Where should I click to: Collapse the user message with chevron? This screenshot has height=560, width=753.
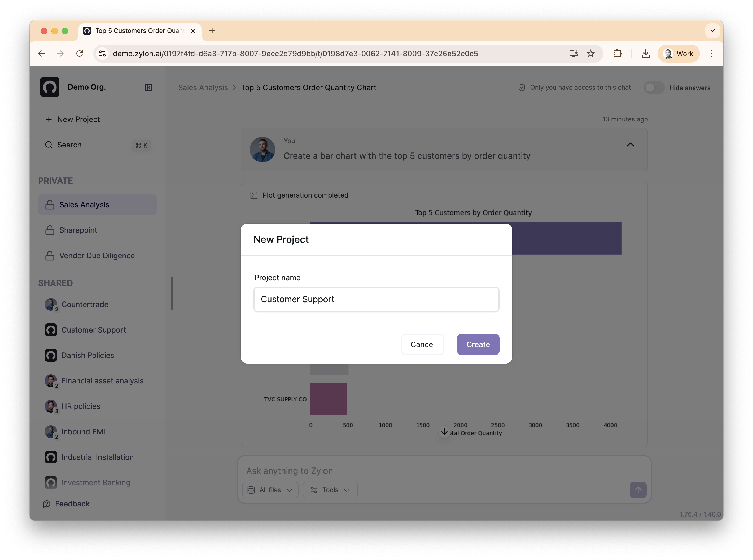[630, 145]
